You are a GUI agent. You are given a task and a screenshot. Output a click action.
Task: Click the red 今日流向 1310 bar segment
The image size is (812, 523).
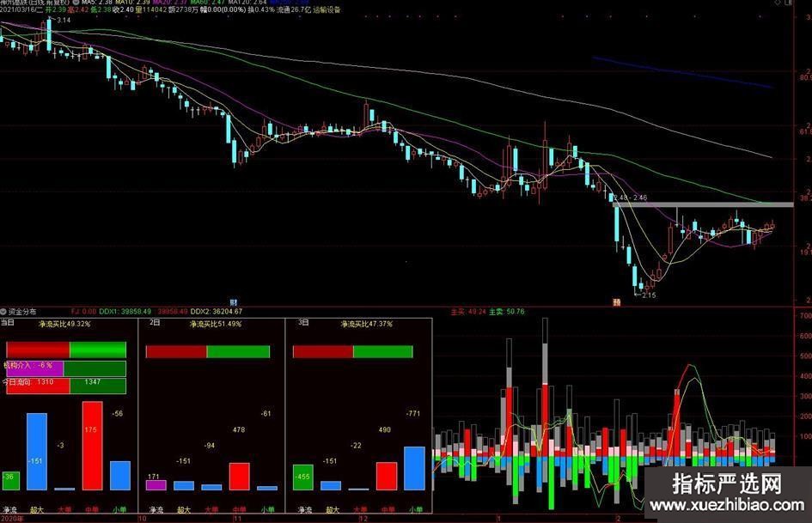[x=36, y=386]
